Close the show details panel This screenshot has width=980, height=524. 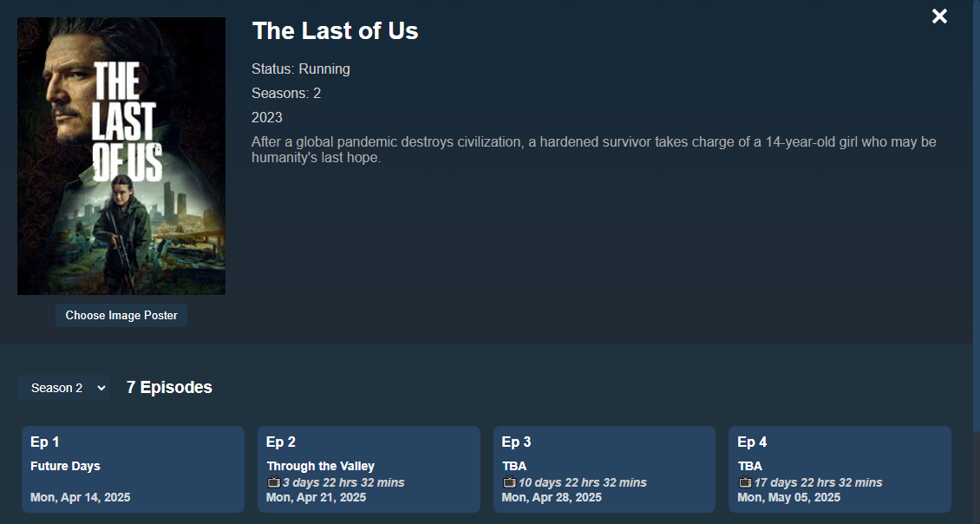(939, 16)
